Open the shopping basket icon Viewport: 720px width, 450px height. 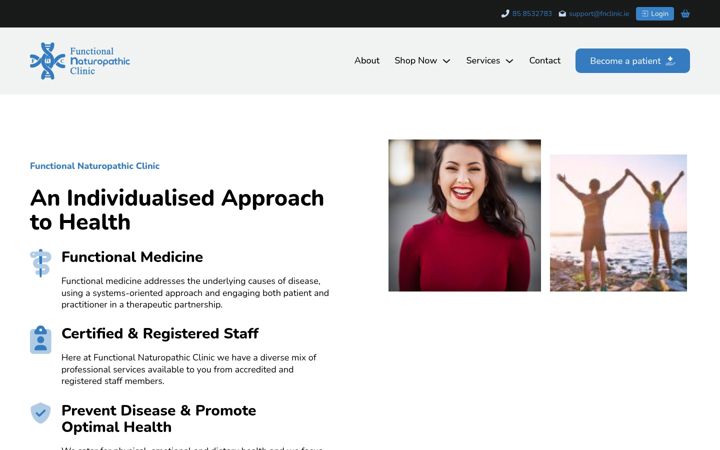click(x=685, y=14)
